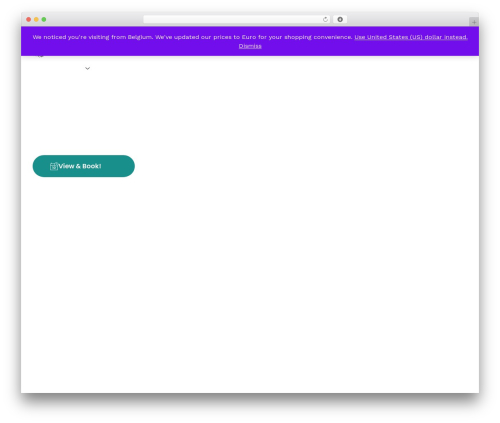The image size is (500, 423).
Task: Minimize the window with the yellow button
Action: (x=36, y=19)
